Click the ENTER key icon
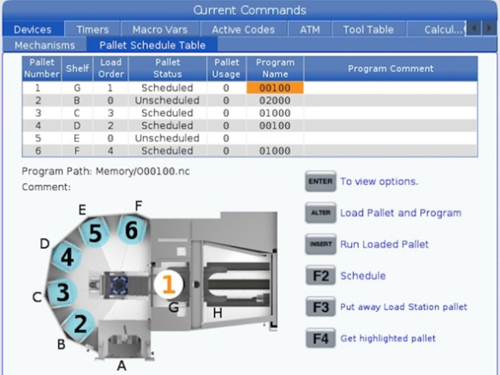 [x=320, y=182]
